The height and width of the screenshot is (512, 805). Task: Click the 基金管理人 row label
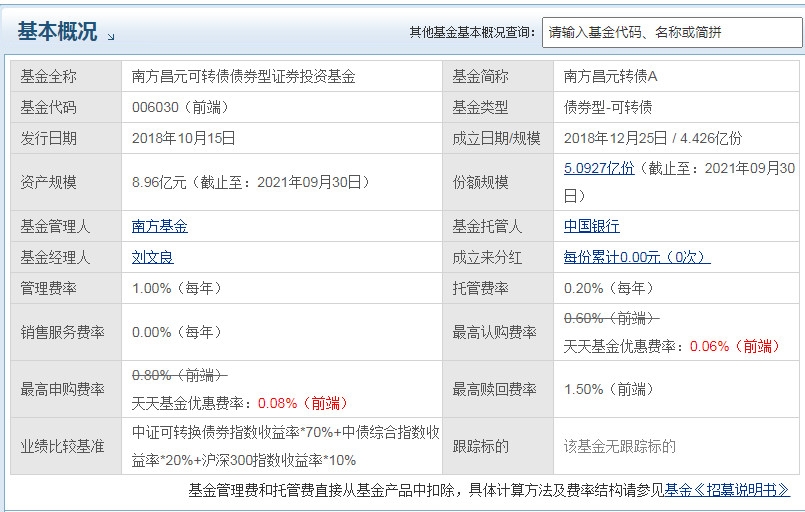click(55, 226)
